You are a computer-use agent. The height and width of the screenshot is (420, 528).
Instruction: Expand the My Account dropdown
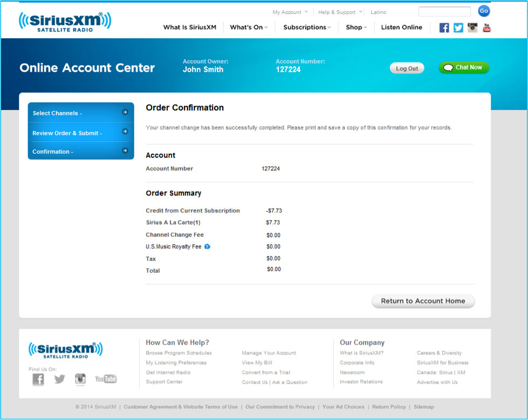(x=290, y=12)
